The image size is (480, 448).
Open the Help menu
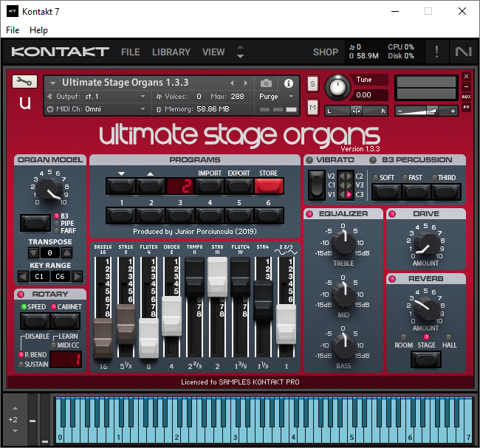[38, 30]
